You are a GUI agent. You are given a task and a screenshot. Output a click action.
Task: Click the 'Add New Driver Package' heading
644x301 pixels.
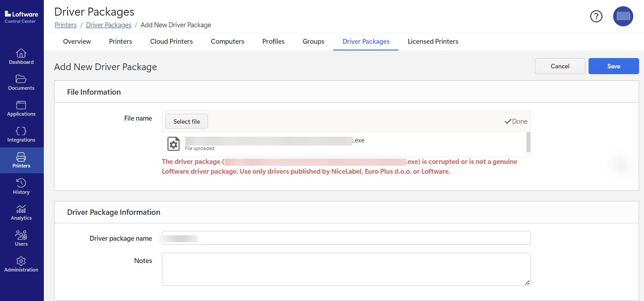106,67
